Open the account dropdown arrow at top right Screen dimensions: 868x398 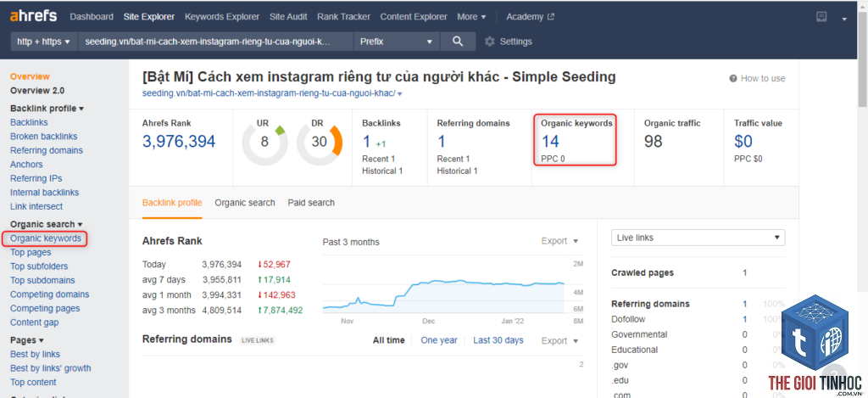[844, 19]
